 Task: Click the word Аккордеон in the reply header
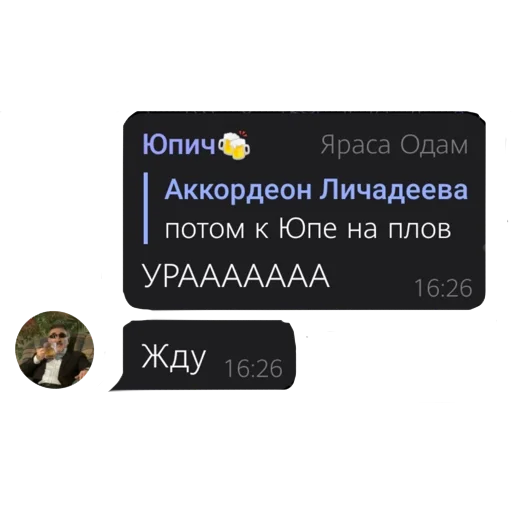(x=239, y=191)
